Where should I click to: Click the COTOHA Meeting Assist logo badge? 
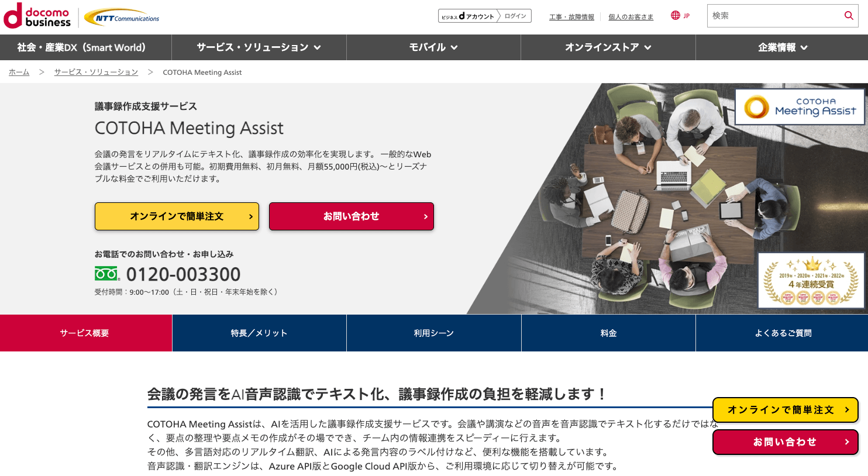tap(800, 106)
